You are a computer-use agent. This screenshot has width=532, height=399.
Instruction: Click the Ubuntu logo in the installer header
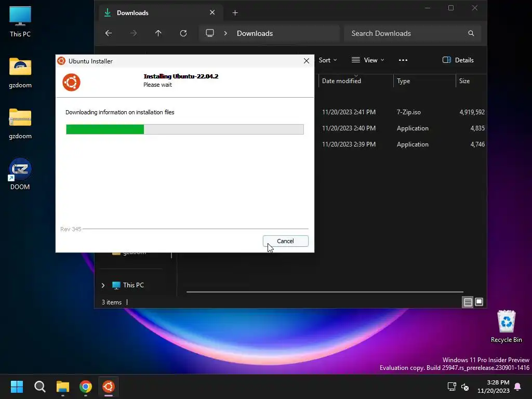(71, 83)
